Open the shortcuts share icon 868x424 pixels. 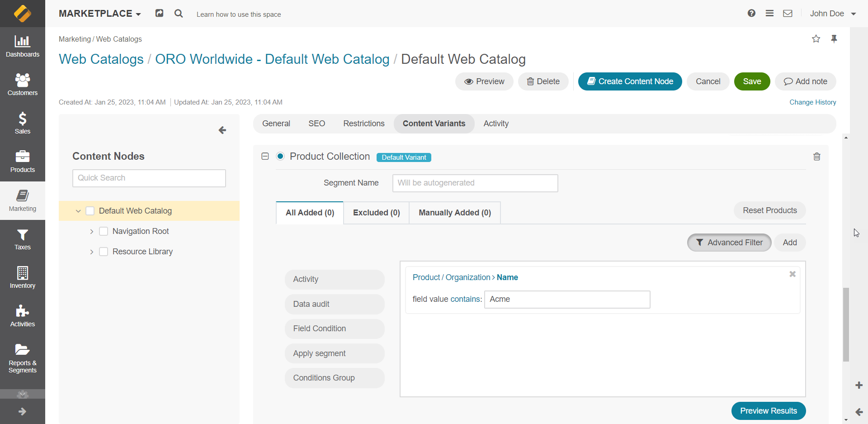pyautogui.click(x=159, y=13)
